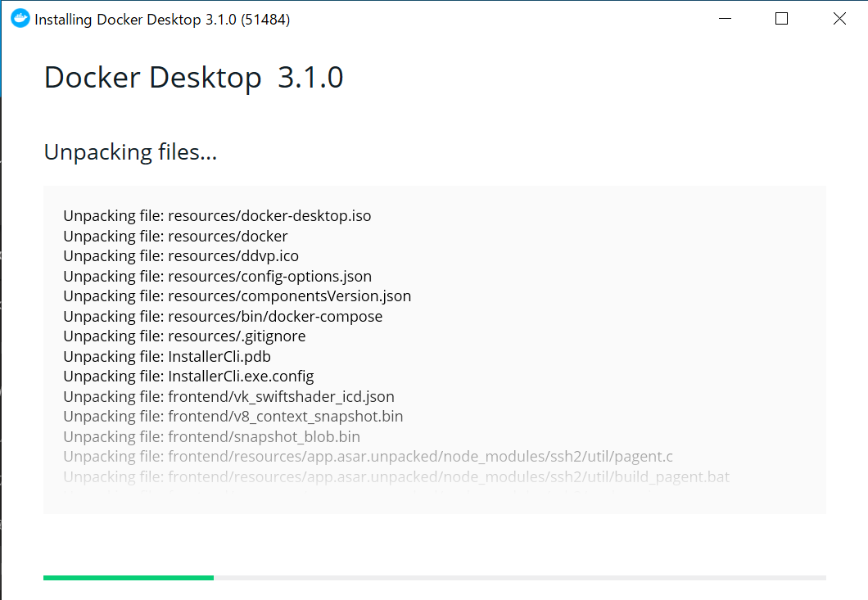Click the build_pagent.bat log line
This screenshot has height=600, width=868.
pyautogui.click(x=395, y=476)
